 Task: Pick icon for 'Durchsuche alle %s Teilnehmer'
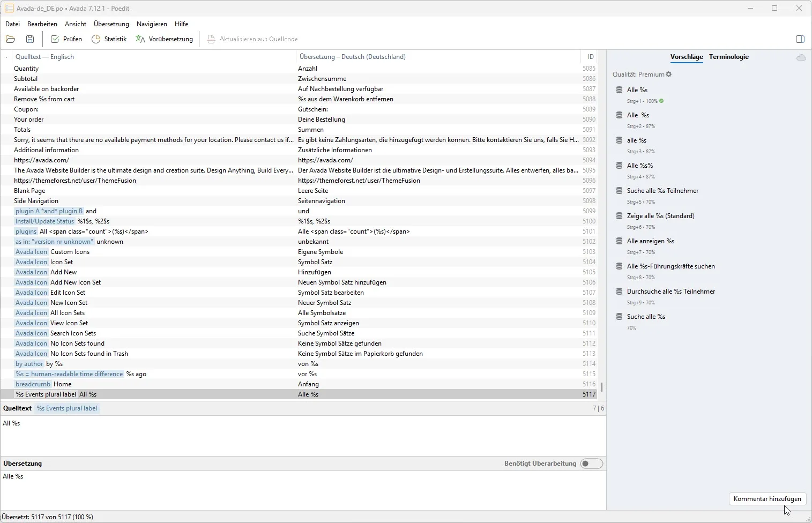point(619,292)
